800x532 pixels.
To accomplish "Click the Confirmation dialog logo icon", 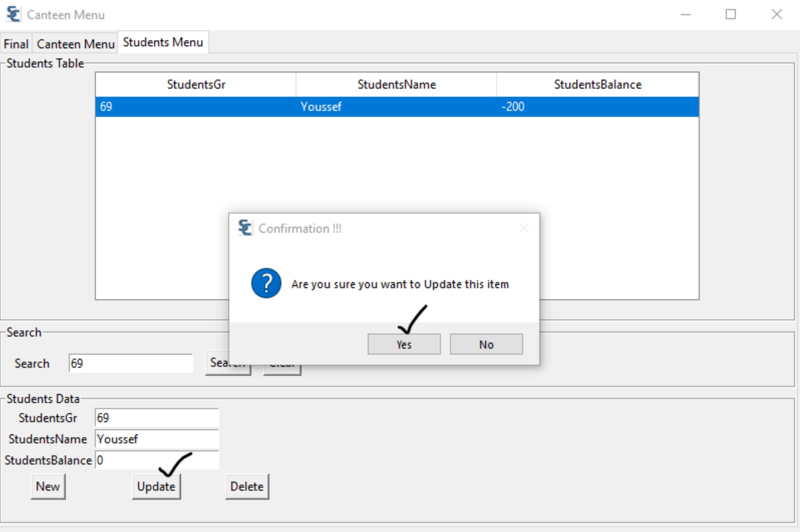I will (245, 228).
